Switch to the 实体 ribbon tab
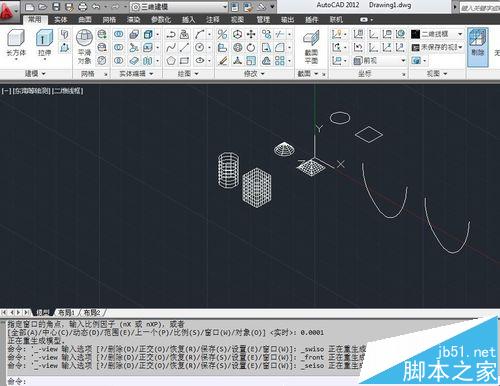The width and height of the screenshot is (500, 386). click(61, 20)
